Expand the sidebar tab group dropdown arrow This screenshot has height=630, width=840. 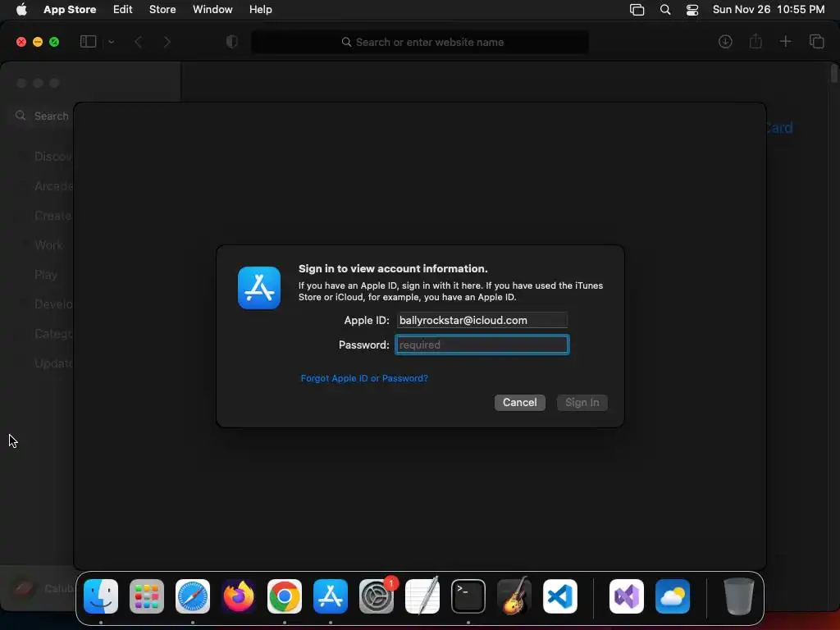[x=111, y=42]
